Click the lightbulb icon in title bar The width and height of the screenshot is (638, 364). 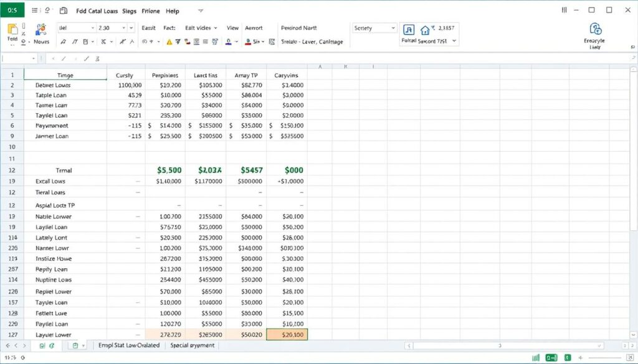[x=47, y=11]
